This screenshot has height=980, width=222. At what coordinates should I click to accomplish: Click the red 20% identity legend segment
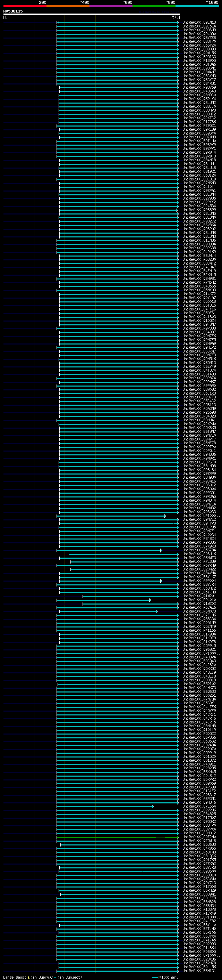(25, 6)
